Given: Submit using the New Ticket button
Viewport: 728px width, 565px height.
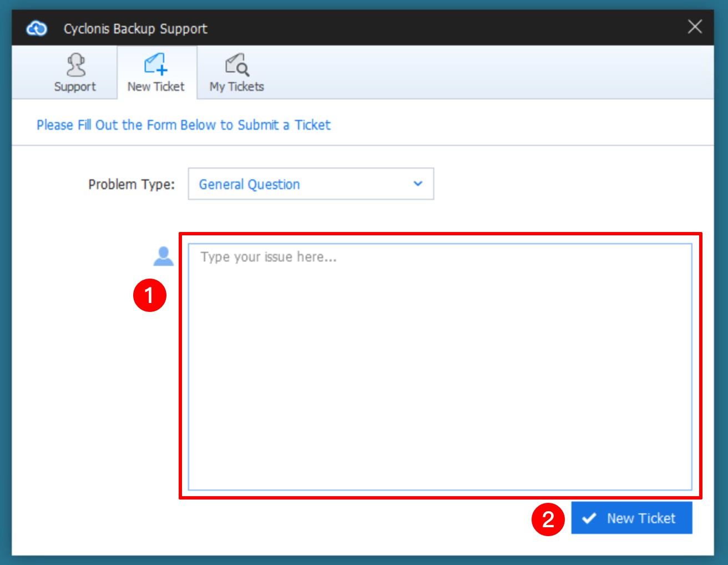Looking at the screenshot, I should 631,518.
